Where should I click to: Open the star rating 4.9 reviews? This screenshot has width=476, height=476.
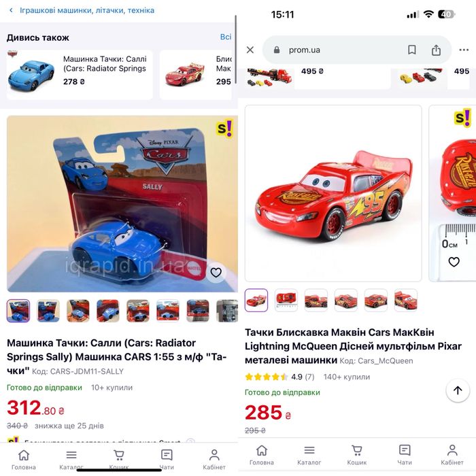[x=279, y=377]
